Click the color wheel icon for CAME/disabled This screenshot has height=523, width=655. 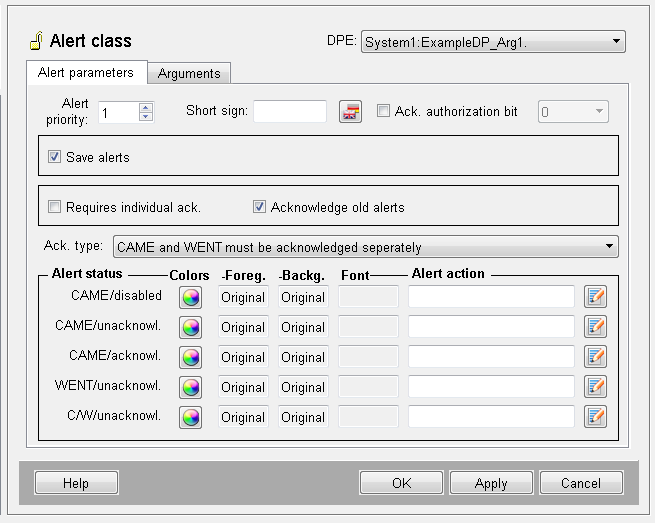point(190,297)
